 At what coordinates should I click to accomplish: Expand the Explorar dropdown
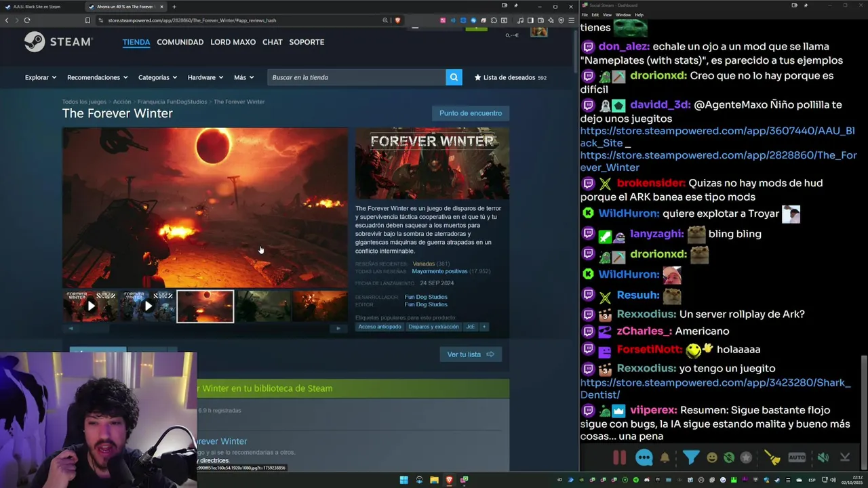tap(41, 77)
